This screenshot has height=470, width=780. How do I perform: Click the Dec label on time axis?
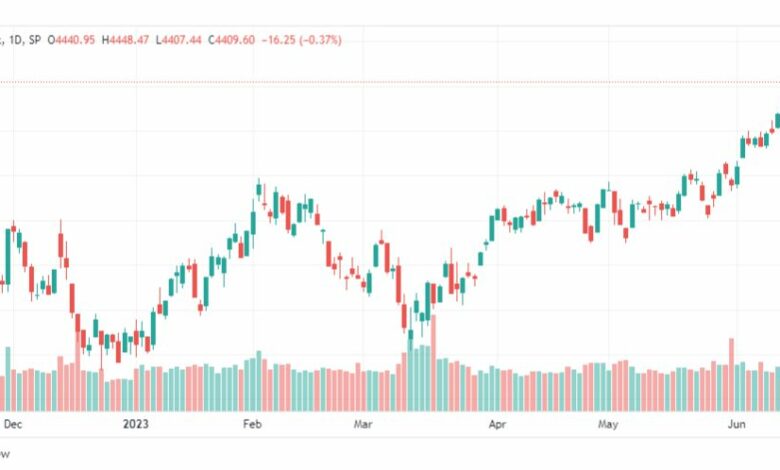coord(13,423)
